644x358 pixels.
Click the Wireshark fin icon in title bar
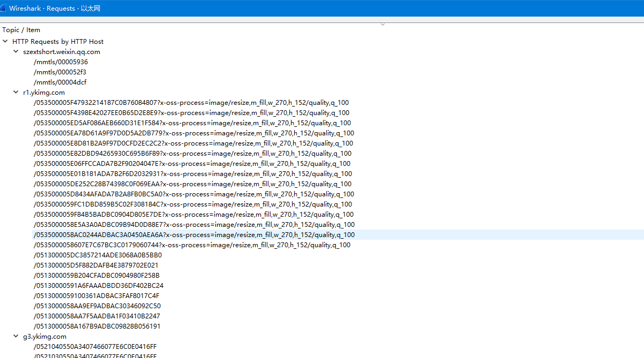(4, 8)
